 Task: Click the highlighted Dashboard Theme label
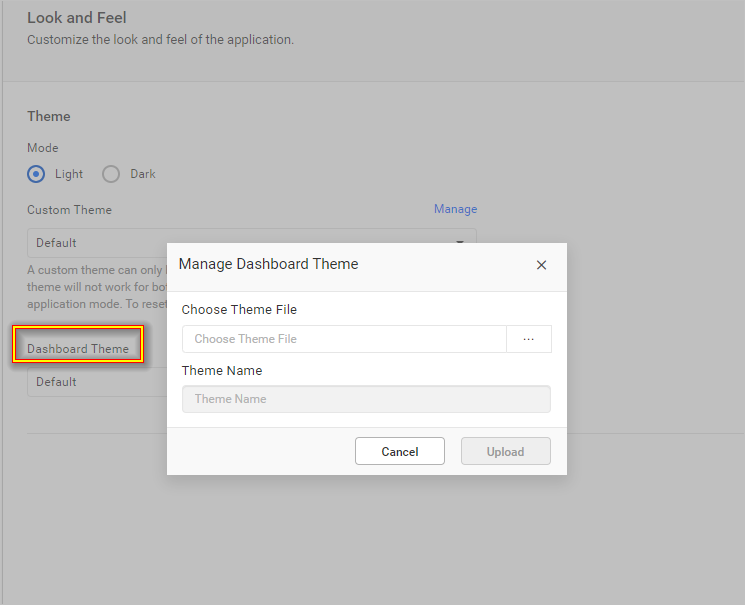tap(78, 349)
